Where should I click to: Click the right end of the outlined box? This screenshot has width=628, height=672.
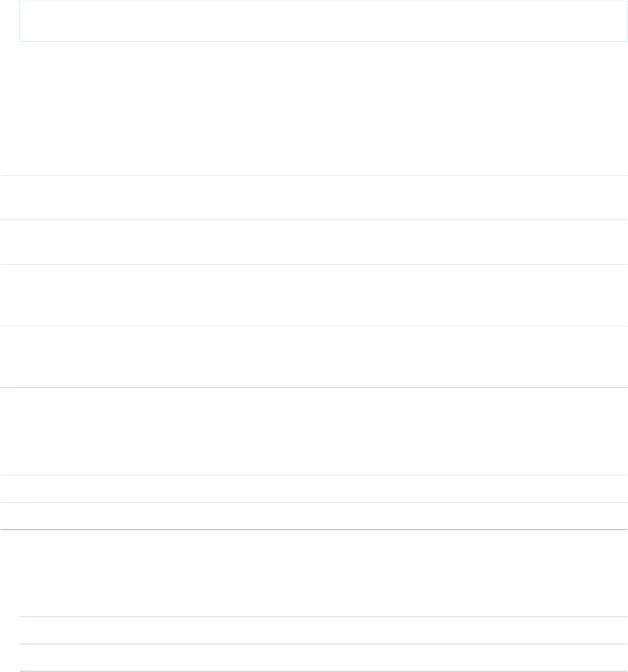click(627, 21)
